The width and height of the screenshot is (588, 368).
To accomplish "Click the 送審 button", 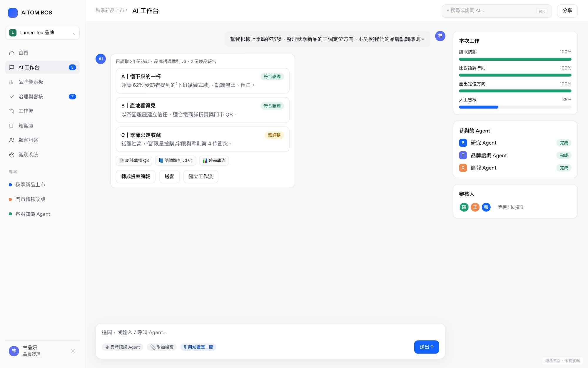I will (x=169, y=177).
